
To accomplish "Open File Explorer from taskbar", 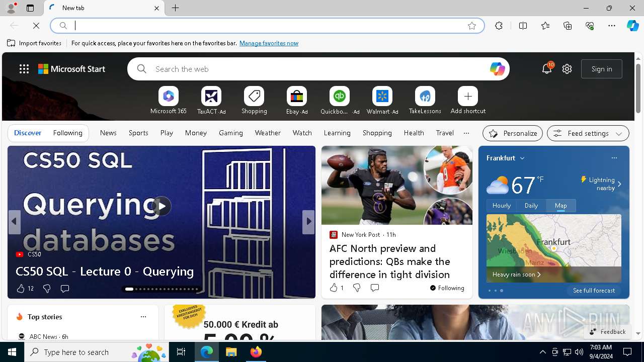I will point(231,352).
